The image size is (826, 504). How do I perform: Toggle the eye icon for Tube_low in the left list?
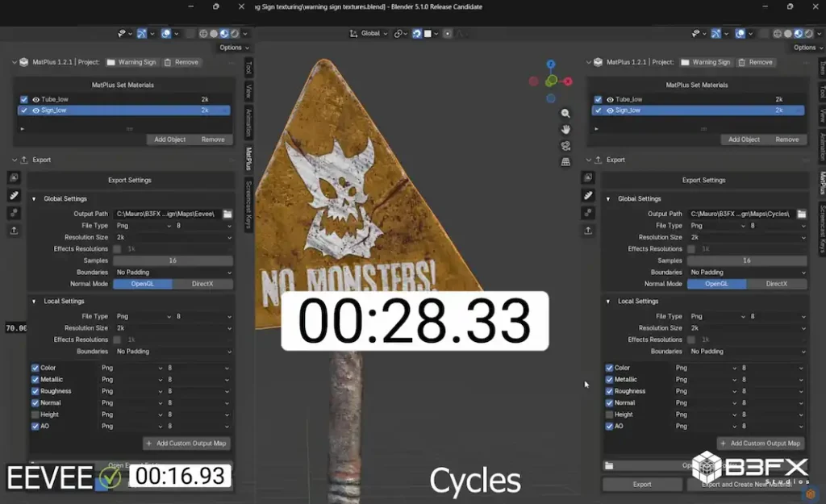[35, 99]
